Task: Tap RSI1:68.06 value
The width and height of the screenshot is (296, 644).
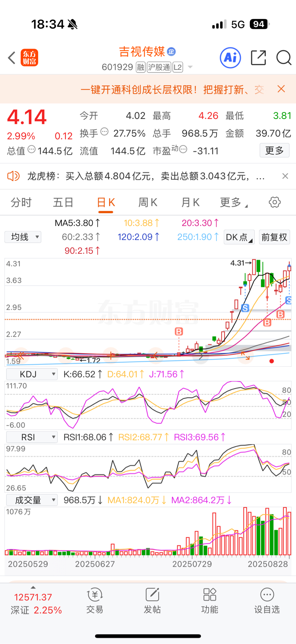Action: tap(89, 437)
